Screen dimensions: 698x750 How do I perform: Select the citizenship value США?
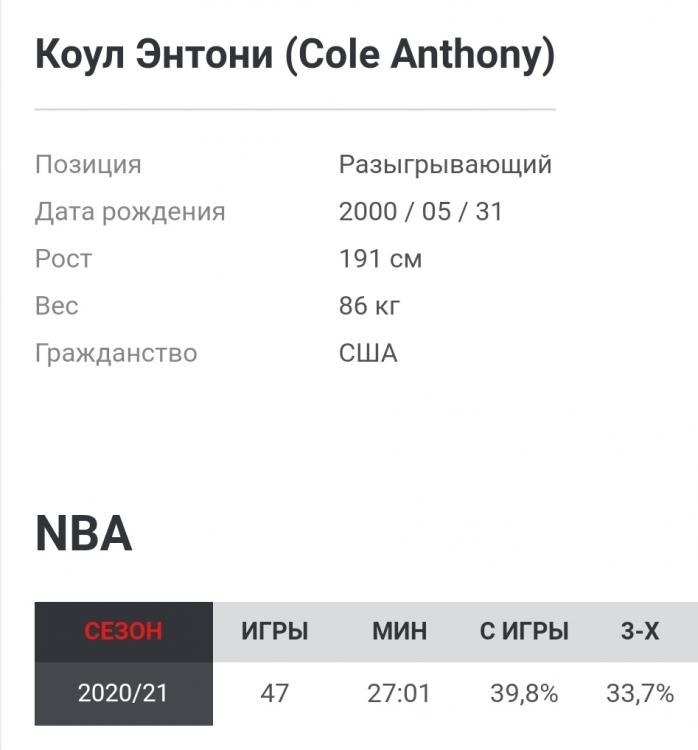368,353
